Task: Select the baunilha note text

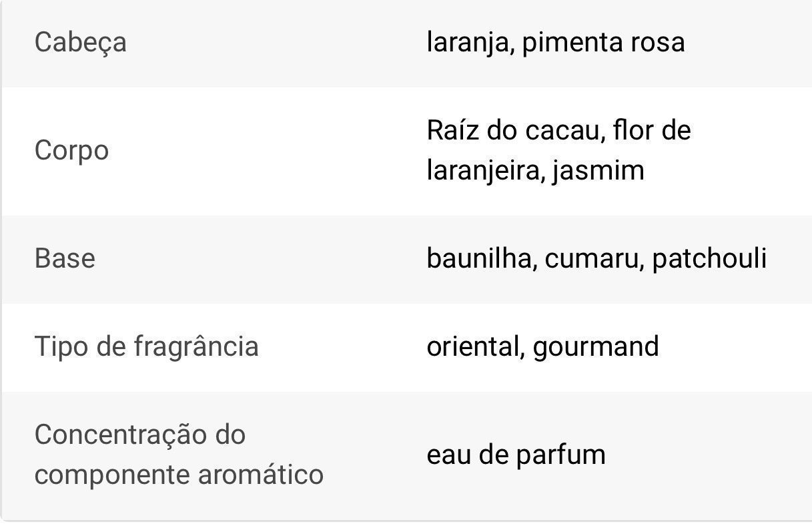Action: (x=480, y=258)
